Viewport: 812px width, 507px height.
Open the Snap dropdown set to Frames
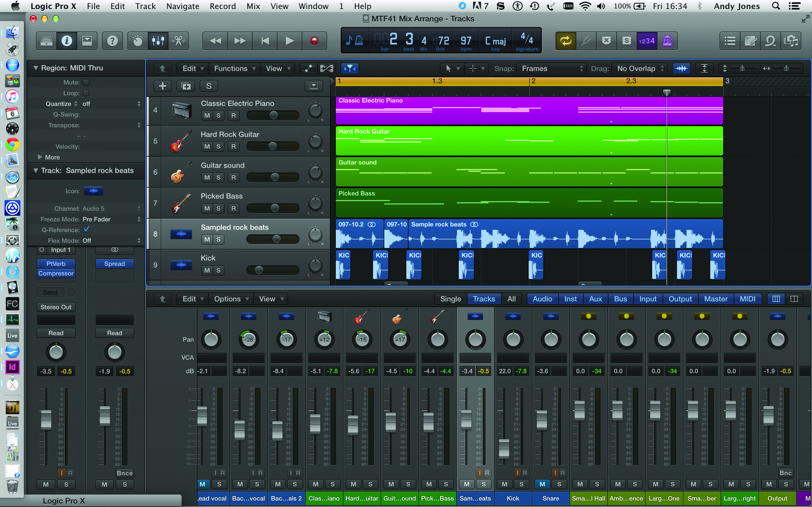(x=551, y=68)
